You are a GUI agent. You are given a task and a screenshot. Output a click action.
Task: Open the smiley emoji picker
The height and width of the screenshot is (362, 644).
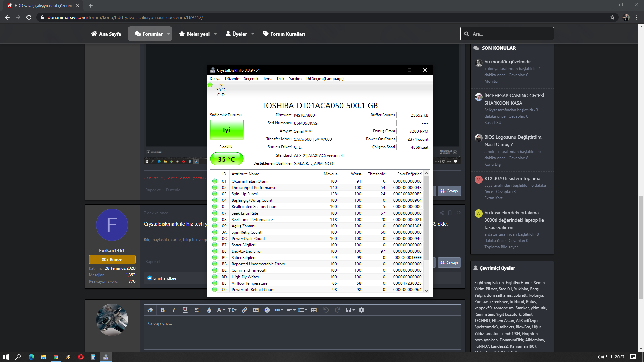point(267,310)
